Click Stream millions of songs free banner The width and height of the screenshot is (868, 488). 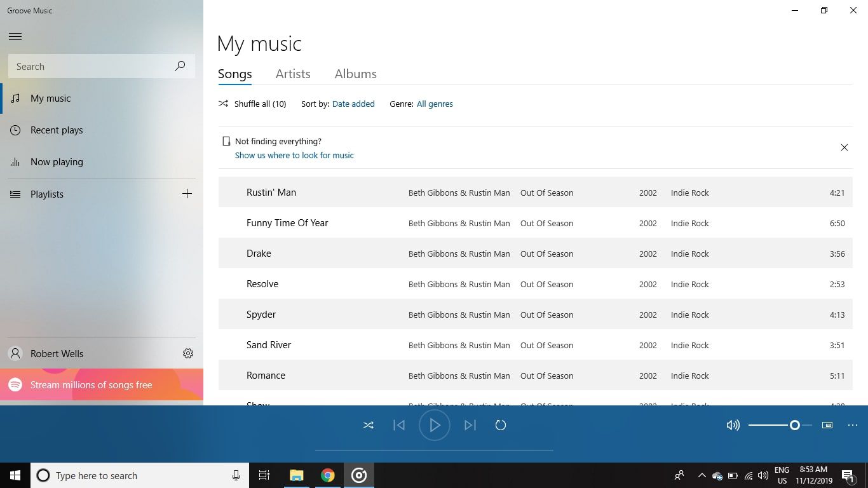(102, 384)
